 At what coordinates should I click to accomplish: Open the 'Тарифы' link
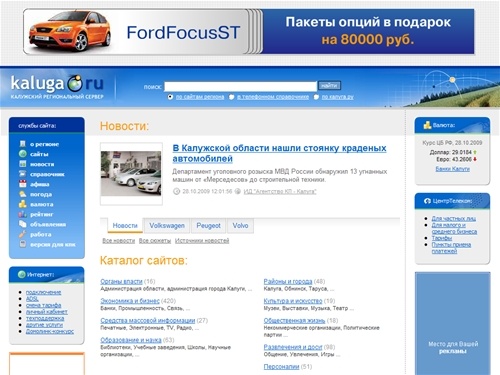442,238
